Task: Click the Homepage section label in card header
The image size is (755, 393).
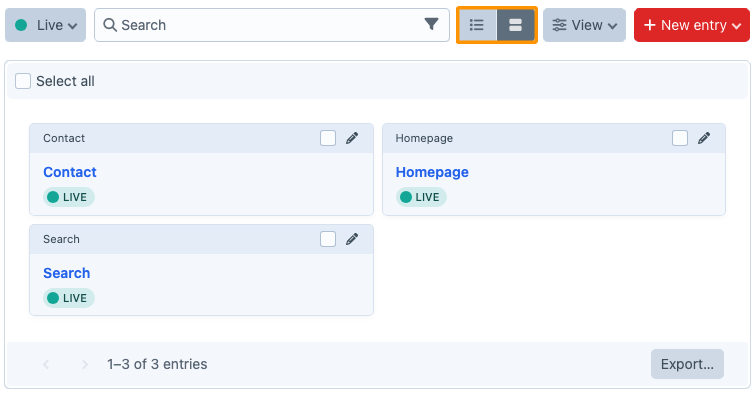Action: (x=424, y=138)
